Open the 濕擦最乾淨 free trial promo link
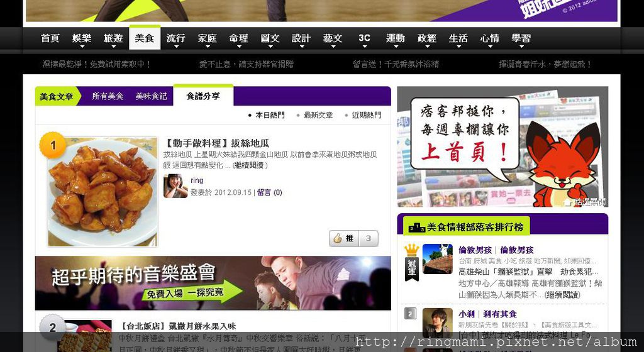The image size is (644, 352). point(97,64)
